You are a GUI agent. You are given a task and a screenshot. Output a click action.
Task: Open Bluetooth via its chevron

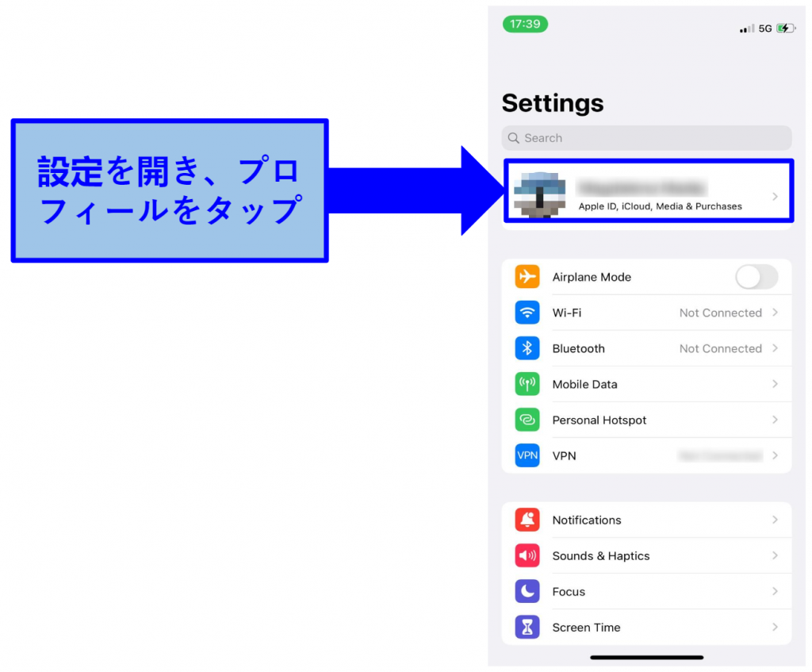(x=776, y=348)
